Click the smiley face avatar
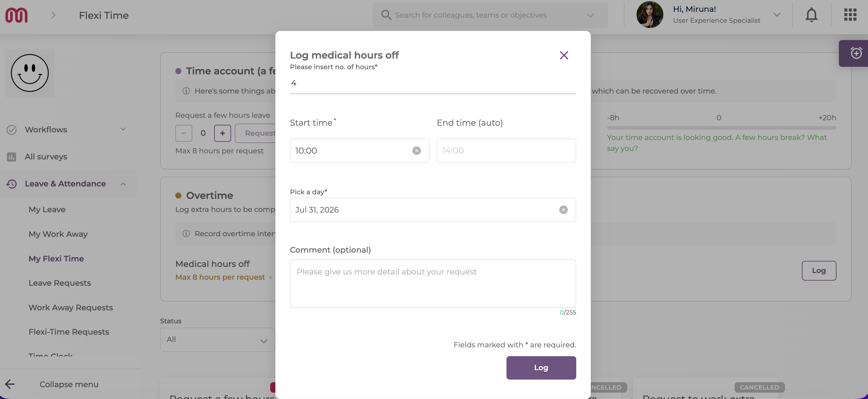This screenshot has height=399, width=868. click(x=30, y=73)
